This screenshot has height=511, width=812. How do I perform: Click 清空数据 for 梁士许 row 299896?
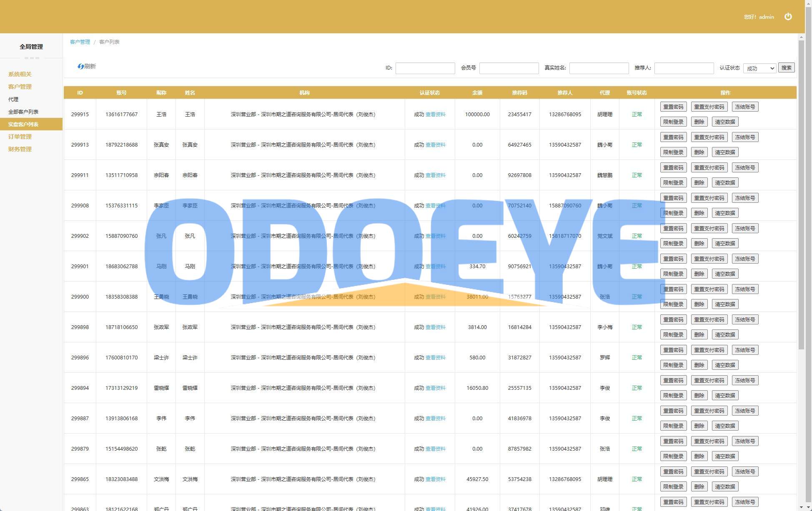[725, 365]
